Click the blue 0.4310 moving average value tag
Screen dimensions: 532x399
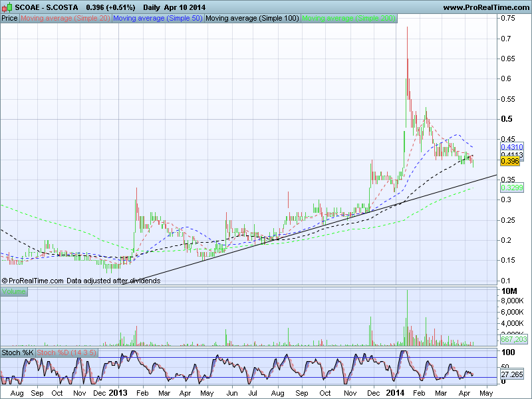511,146
